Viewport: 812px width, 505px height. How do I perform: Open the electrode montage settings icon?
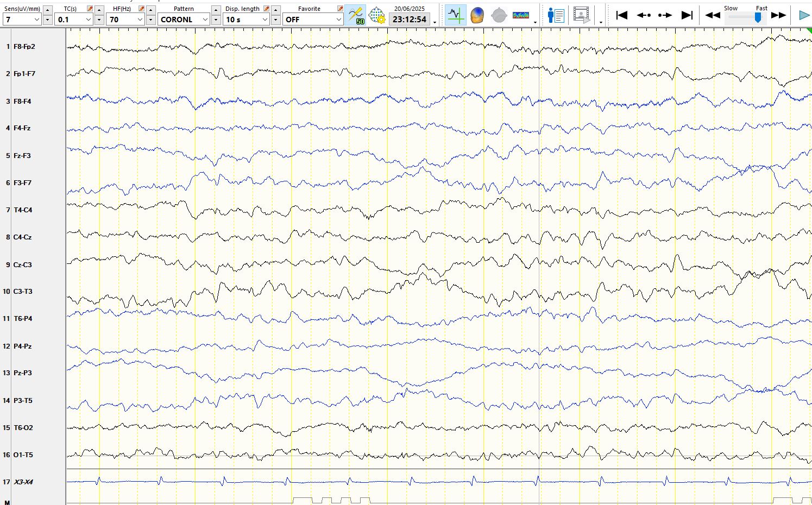[x=376, y=15]
